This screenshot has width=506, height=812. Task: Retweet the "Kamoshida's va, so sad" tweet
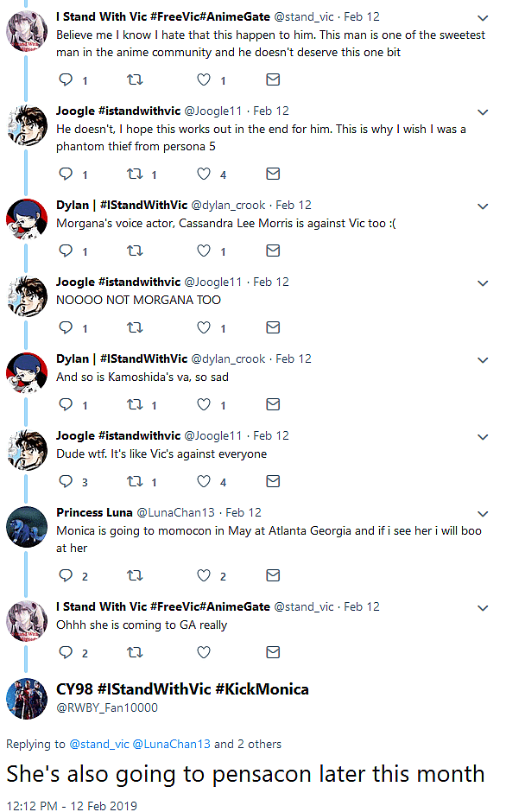point(136,404)
